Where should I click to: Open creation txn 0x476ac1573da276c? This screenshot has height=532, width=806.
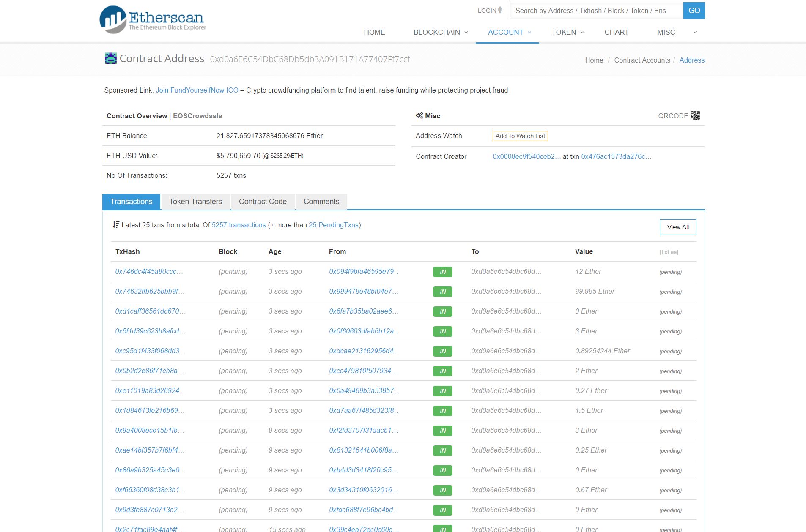click(616, 156)
